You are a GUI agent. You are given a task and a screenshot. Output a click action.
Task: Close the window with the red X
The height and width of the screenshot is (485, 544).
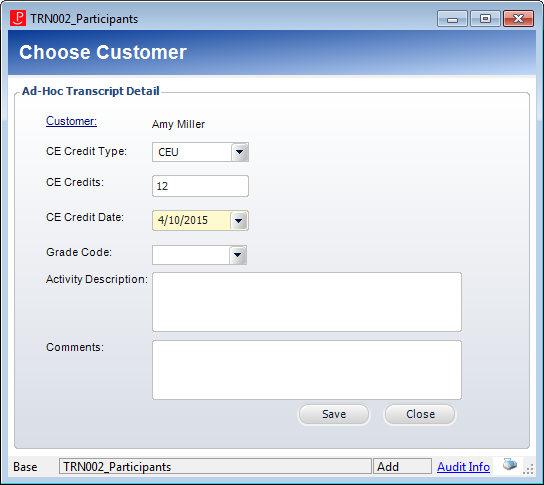(518, 19)
